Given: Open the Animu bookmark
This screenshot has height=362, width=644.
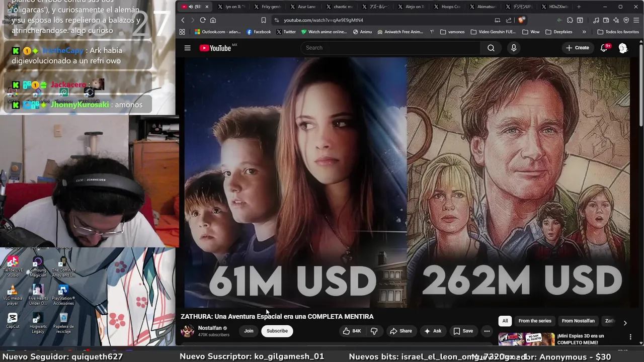Looking at the screenshot, I should coord(362,32).
